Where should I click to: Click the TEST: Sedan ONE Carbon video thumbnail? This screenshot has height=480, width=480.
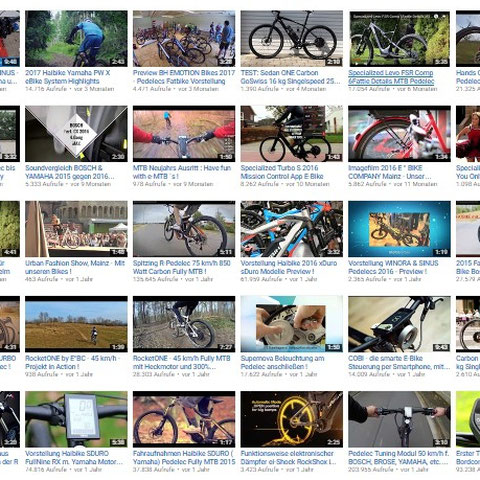coord(292,38)
